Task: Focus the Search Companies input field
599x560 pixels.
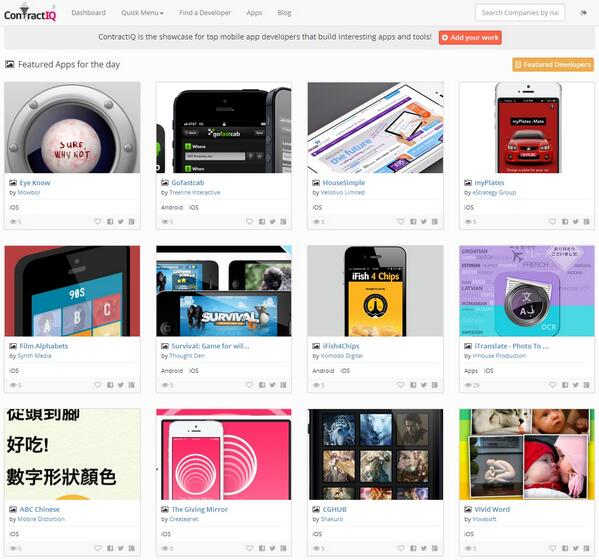Action: point(520,13)
